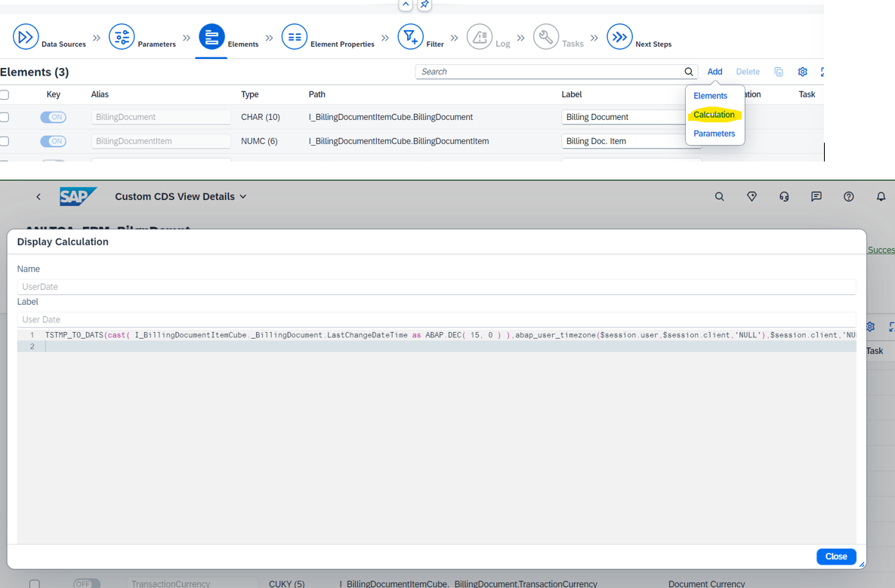Open the Tasks wrench icon

pos(545,37)
